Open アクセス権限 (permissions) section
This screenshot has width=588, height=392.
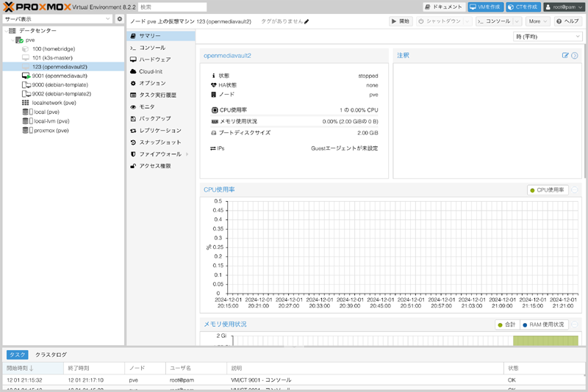[x=154, y=166]
